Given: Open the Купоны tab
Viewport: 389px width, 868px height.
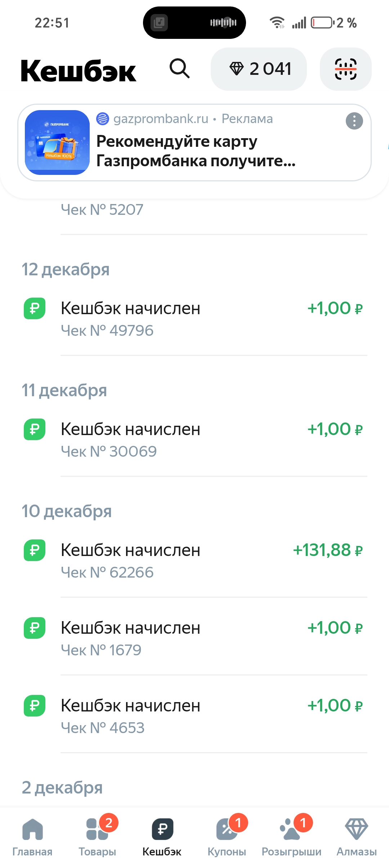Looking at the screenshot, I should point(227,836).
